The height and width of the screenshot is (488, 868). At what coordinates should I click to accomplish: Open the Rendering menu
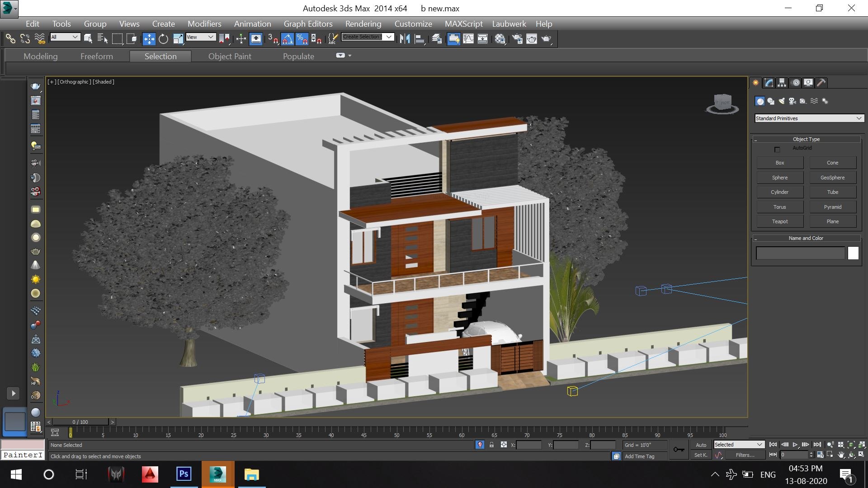[363, 24]
